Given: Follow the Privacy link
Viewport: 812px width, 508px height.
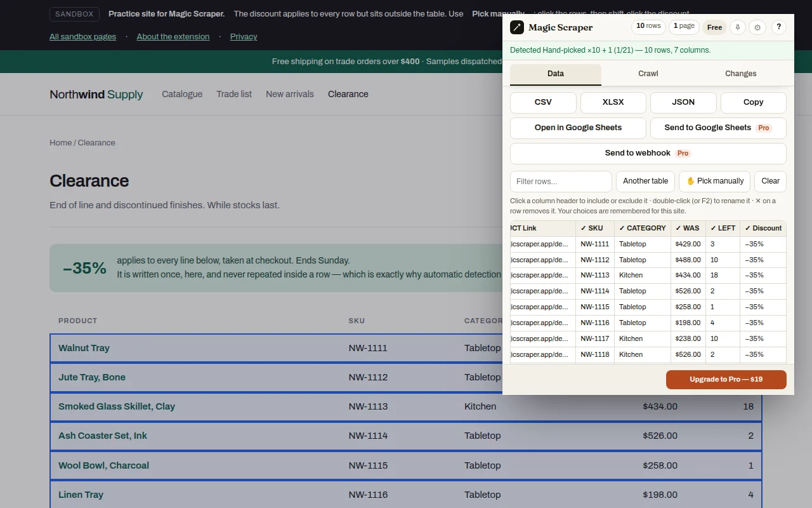Looking at the screenshot, I should (244, 37).
